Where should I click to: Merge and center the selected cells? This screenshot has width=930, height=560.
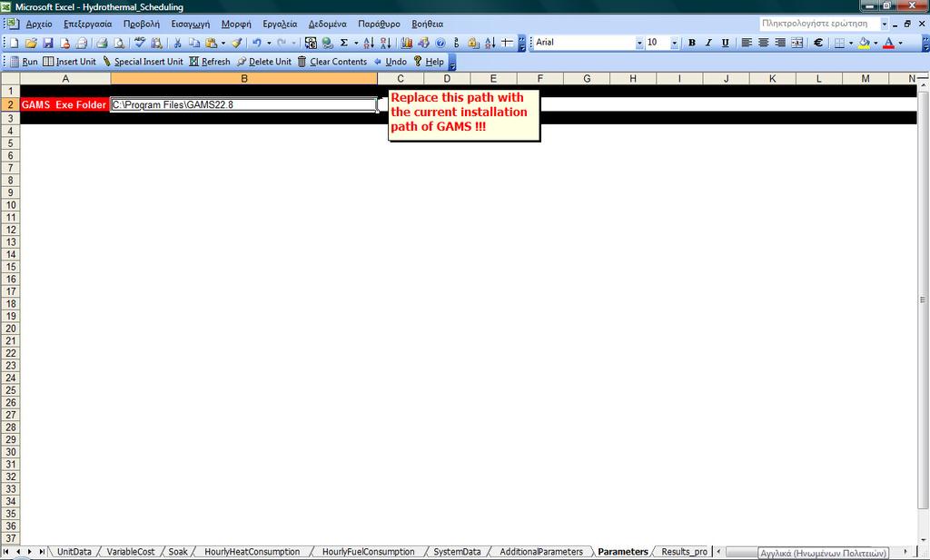tap(797, 43)
